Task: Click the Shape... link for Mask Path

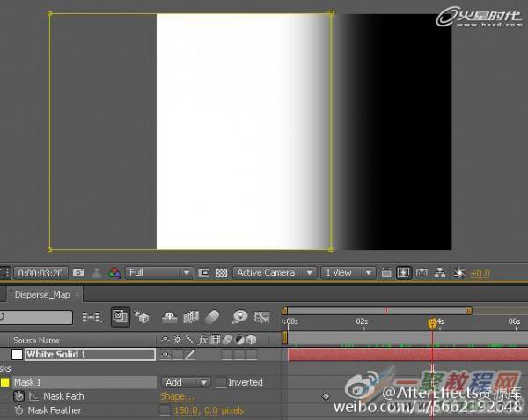Action: coord(177,396)
